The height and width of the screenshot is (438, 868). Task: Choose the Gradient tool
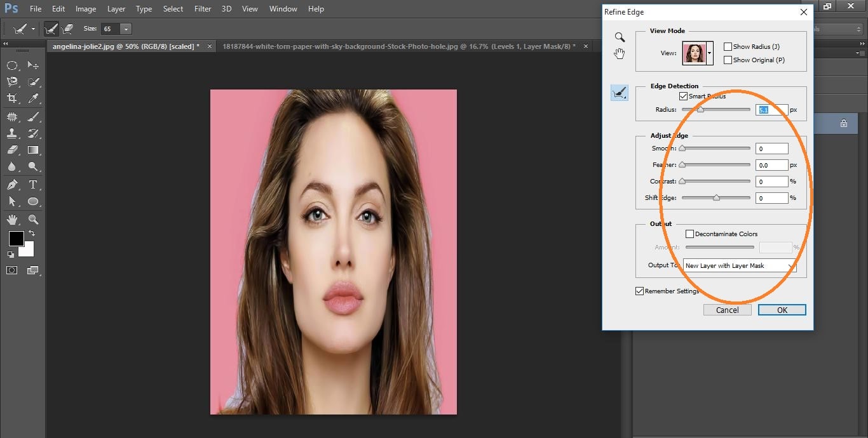pos(33,150)
